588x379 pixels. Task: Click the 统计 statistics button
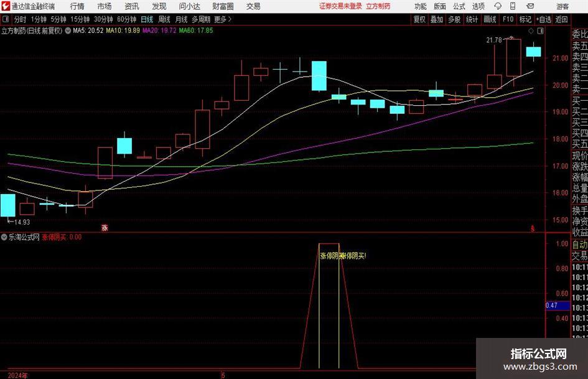coord(472,19)
